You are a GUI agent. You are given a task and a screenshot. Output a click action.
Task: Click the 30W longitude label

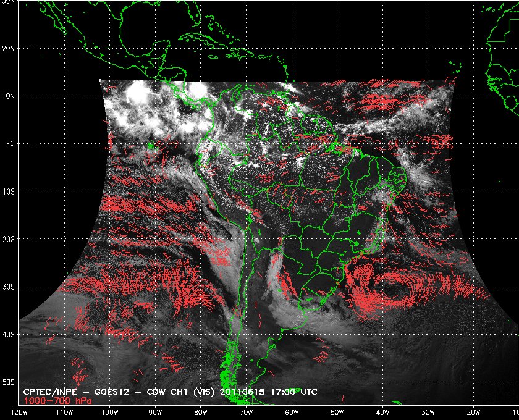[x=428, y=413]
